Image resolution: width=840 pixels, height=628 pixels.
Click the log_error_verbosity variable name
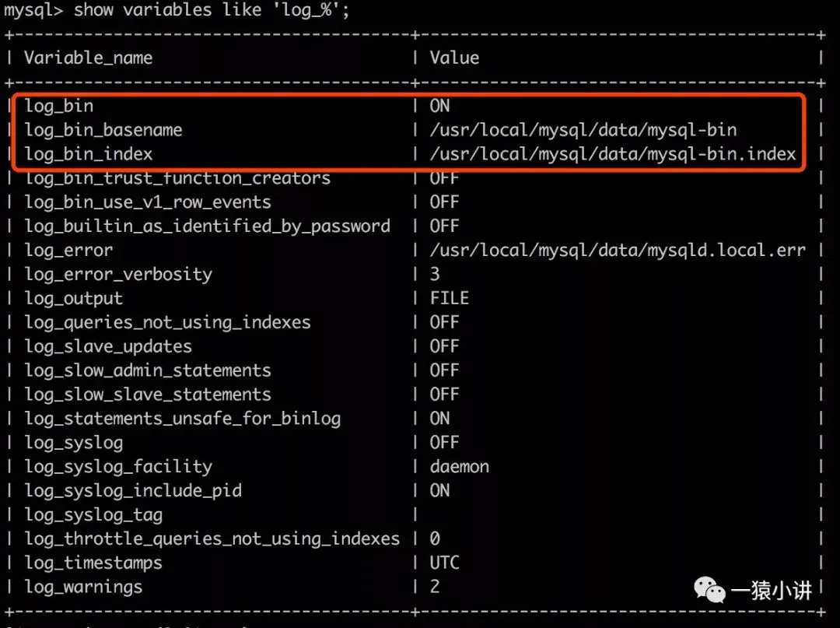118,275
